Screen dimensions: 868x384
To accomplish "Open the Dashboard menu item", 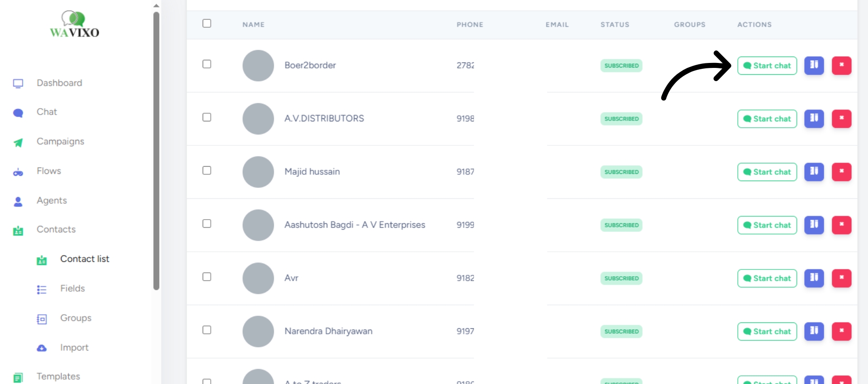I will click(59, 83).
